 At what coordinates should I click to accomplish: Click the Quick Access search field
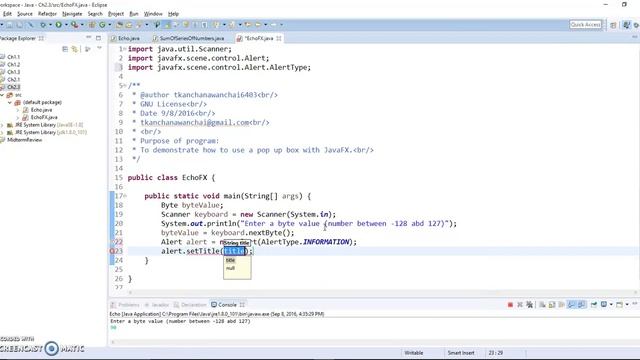point(585,25)
